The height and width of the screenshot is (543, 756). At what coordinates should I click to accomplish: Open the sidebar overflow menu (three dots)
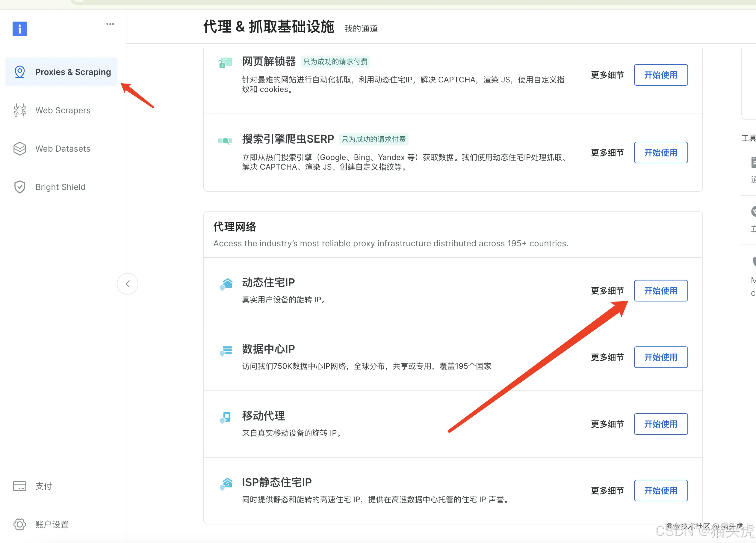[x=110, y=23]
